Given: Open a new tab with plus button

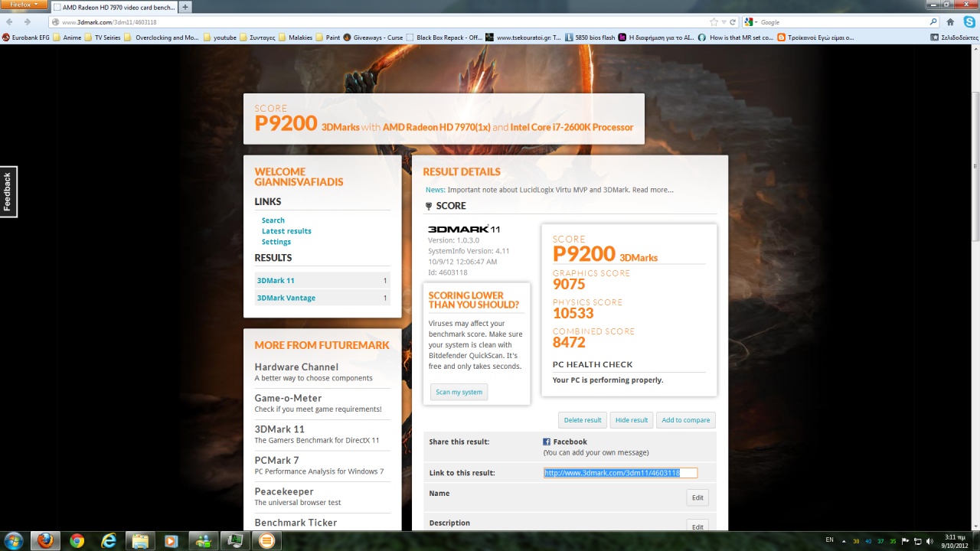Looking at the screenshot, I should point(185,7).
